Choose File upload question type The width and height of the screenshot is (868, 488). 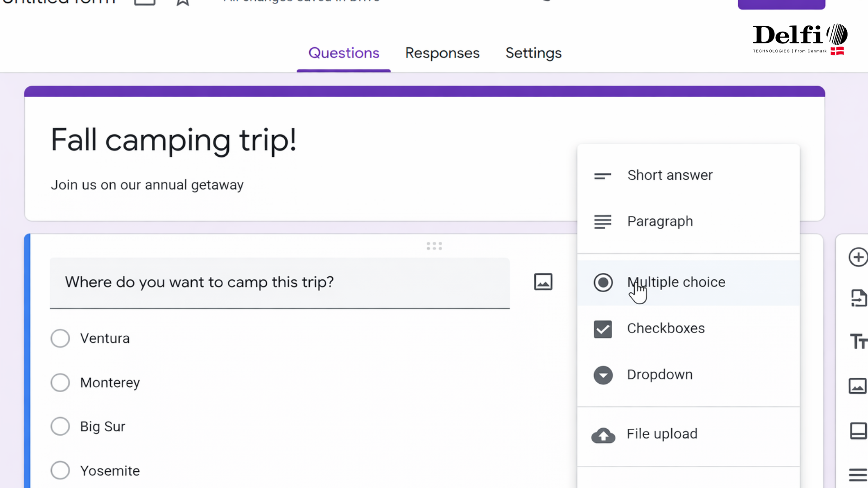point(662,434)
